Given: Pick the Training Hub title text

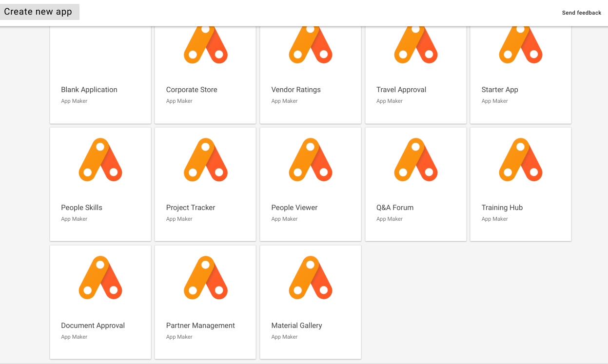Looking at the screenshot, I should pos(502,208).
